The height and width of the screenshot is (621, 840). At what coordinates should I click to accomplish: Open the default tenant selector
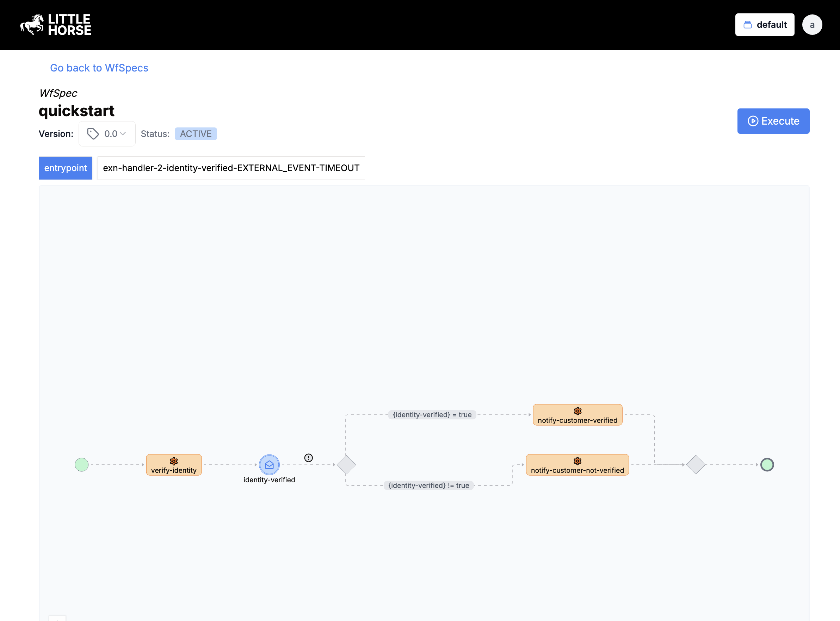coord(764,24)
